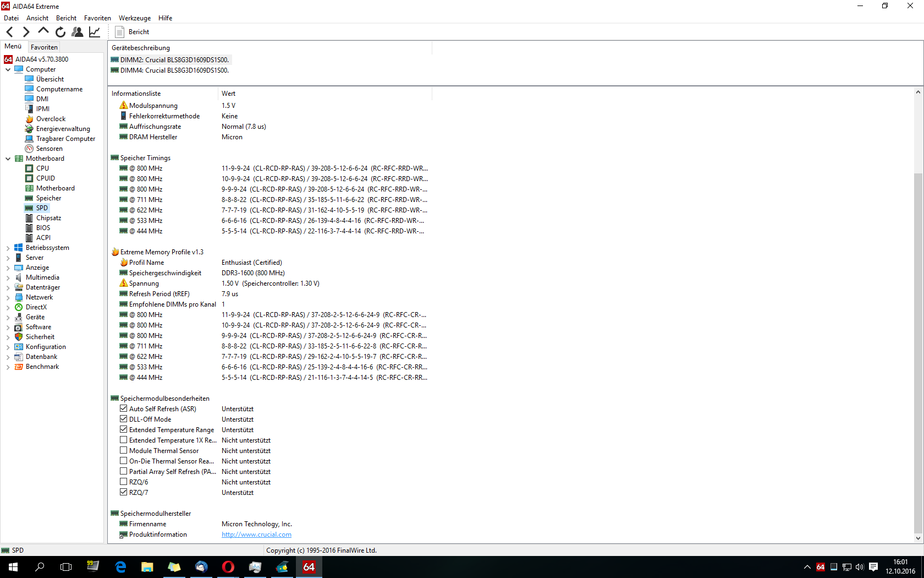Switch to the Favoriten tab in sidebar
Viewport: 924px width, 578px height.
tap(44, 47)
